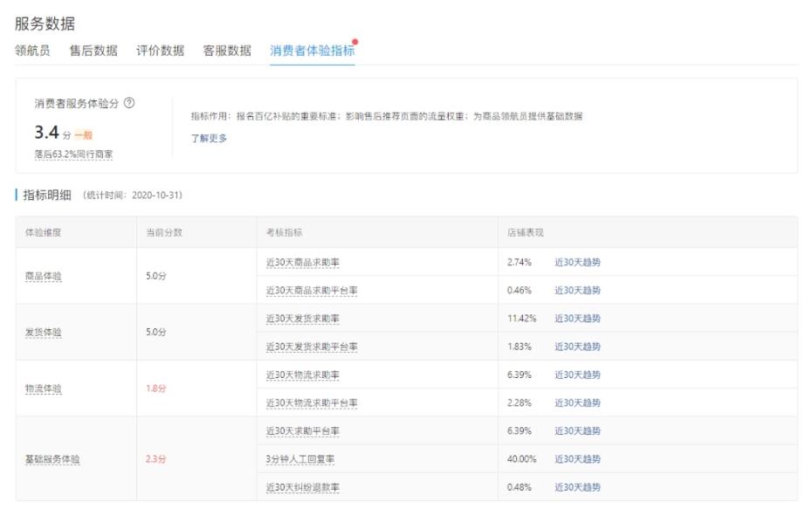Show 近30天趋势 for 40.00% 人工回复率

tap(577, 459)
